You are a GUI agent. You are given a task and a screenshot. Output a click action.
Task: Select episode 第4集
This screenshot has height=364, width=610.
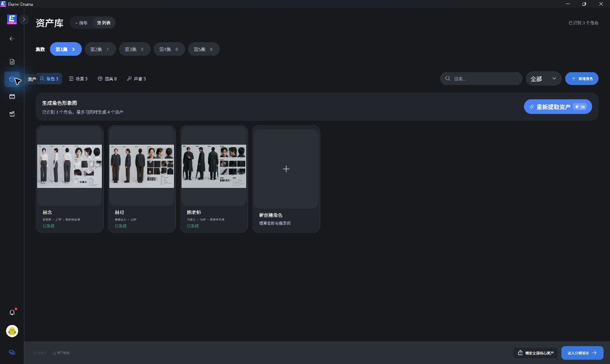(169, 49)
